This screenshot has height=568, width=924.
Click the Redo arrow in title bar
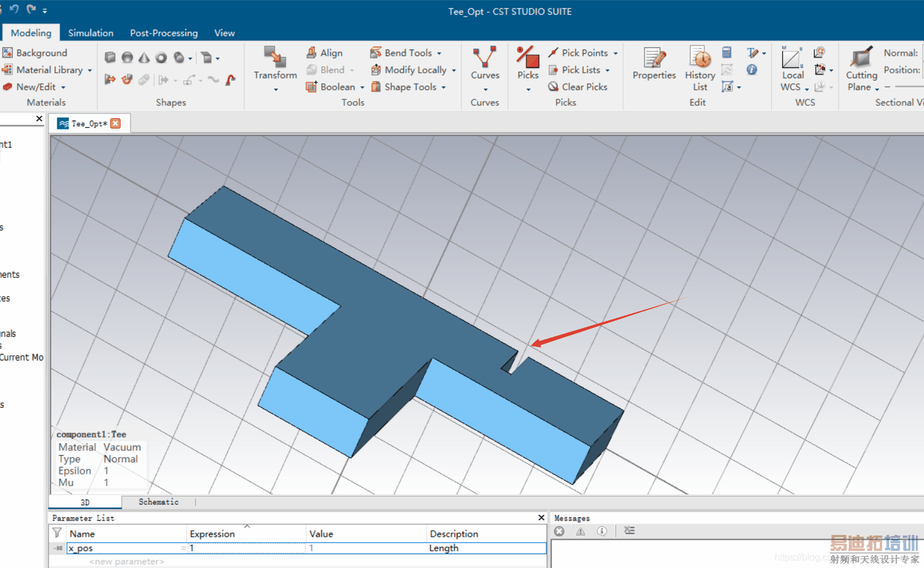pos(31,9)
